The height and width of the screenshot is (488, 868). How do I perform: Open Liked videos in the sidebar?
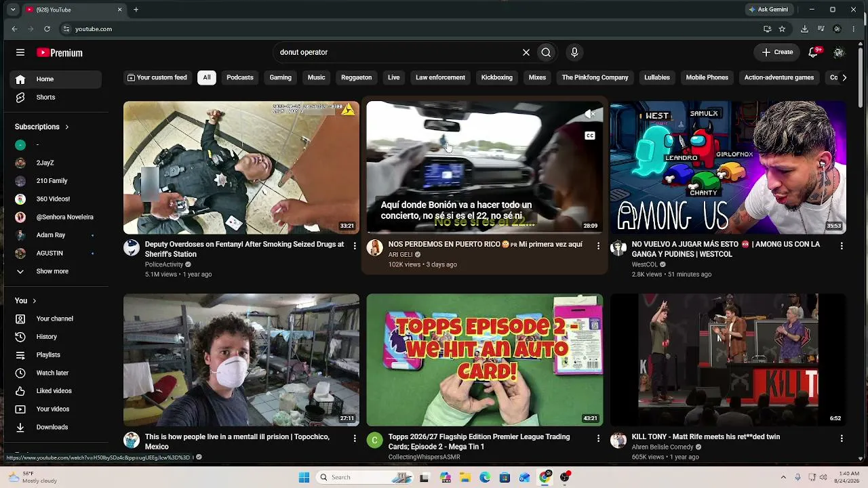[56, 391]
